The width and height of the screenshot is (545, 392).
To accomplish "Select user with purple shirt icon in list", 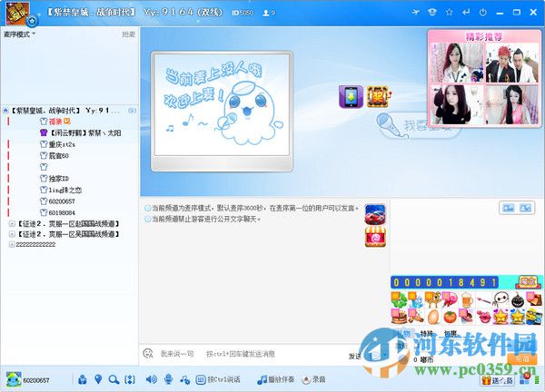I will click(81, 132).
